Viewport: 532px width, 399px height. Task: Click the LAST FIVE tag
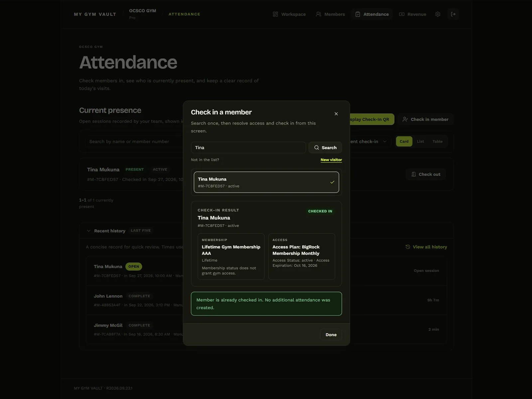coord(141,230)
